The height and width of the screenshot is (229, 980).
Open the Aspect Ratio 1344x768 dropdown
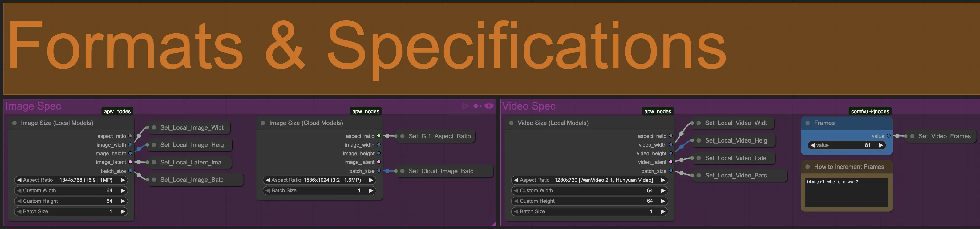71,180
